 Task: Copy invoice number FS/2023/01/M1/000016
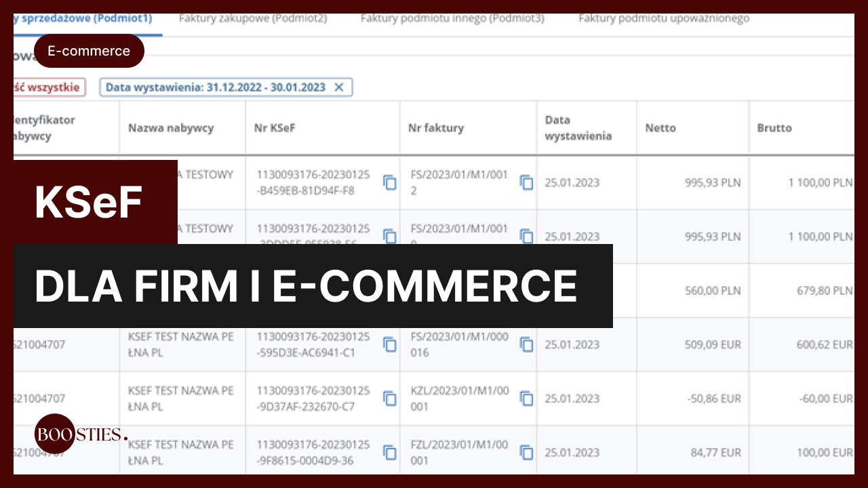coord(526,344)
